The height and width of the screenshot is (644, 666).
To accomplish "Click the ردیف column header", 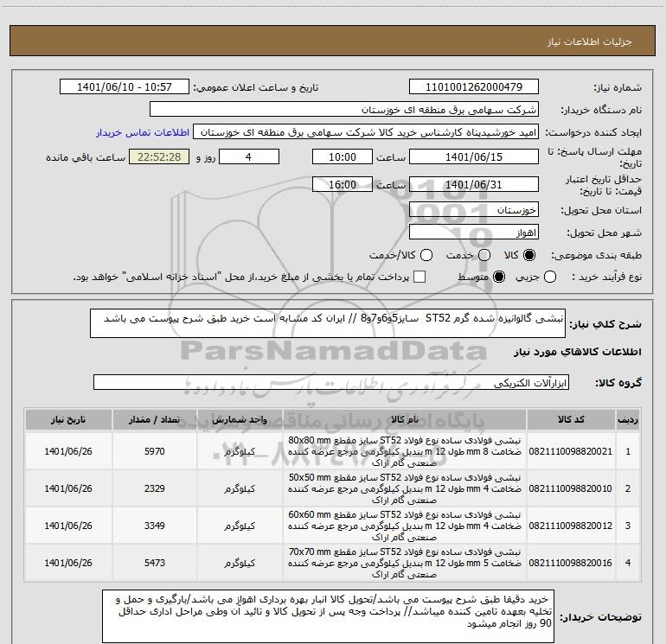I will 628,420.
